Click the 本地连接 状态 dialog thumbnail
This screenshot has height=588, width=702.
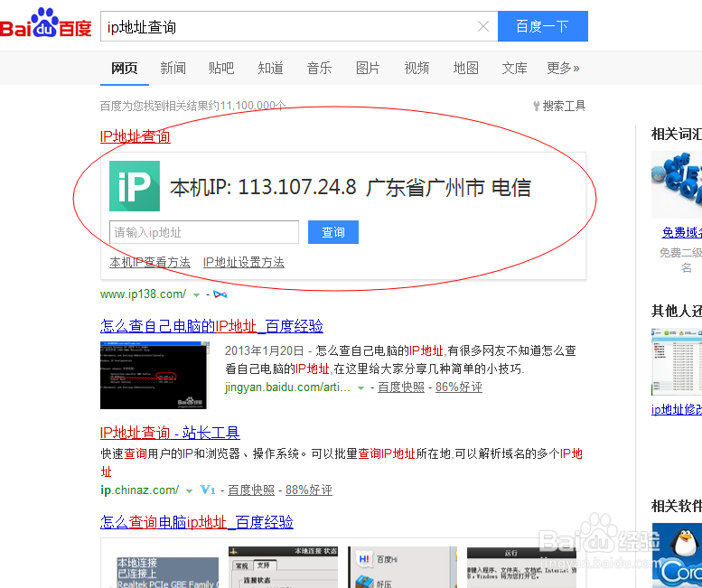click(283, 567)
